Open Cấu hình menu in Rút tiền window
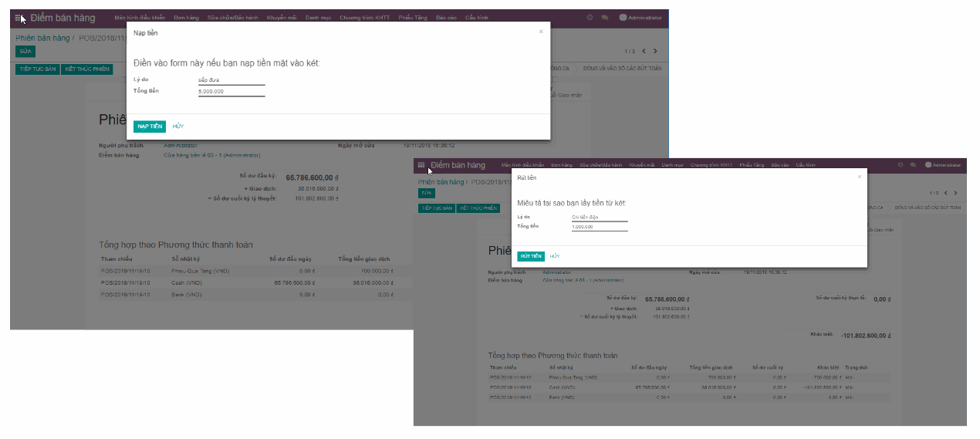The width and height of the screenshot is (980, 439). tap(806, 165)
